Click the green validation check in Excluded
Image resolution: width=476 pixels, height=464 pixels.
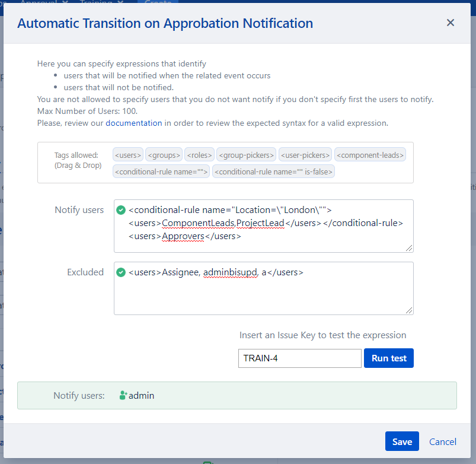[121, 272]
